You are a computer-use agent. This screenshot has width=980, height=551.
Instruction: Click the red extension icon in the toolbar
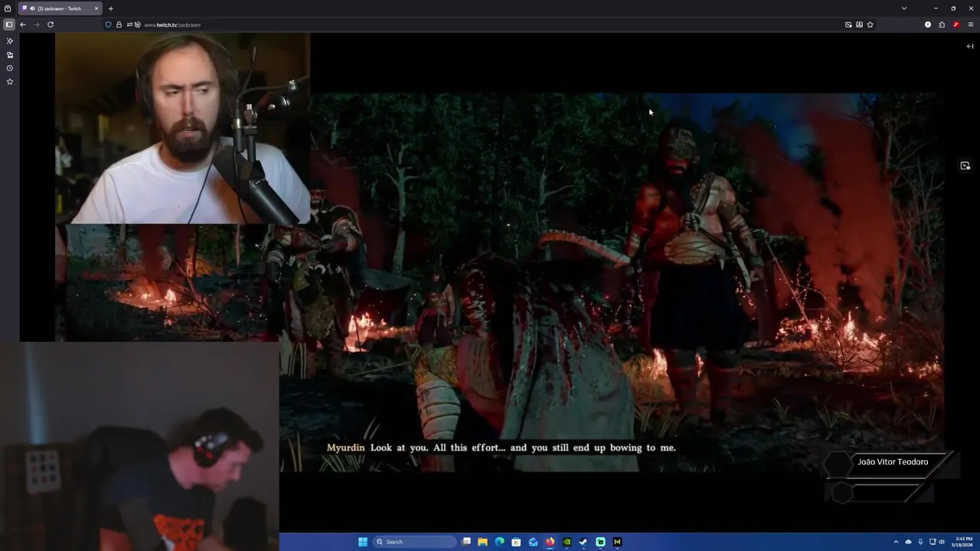pos(956,24)
